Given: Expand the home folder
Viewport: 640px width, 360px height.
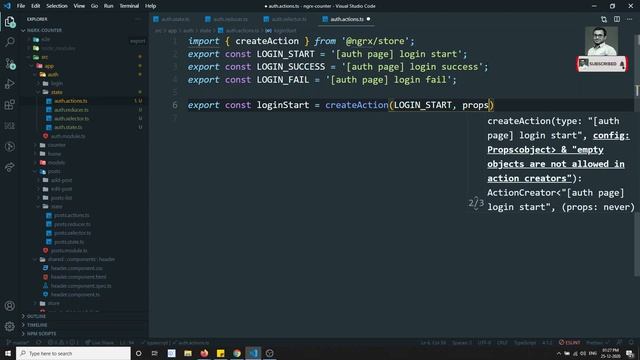Looking at the screenshot, I should [54, 154].
